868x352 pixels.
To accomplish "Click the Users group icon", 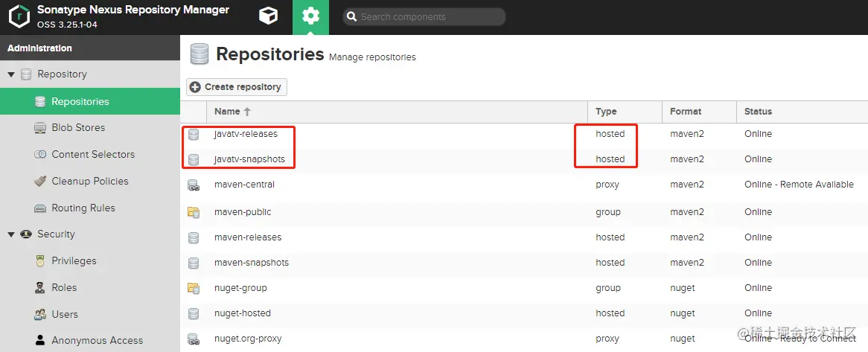I will (40, 314).
